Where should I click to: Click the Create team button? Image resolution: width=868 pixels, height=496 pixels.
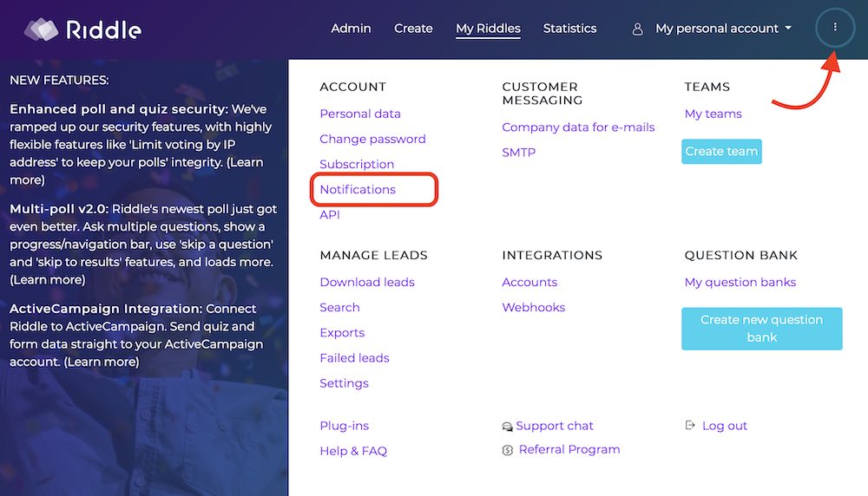pyautogui.click(x=721, y=152)
